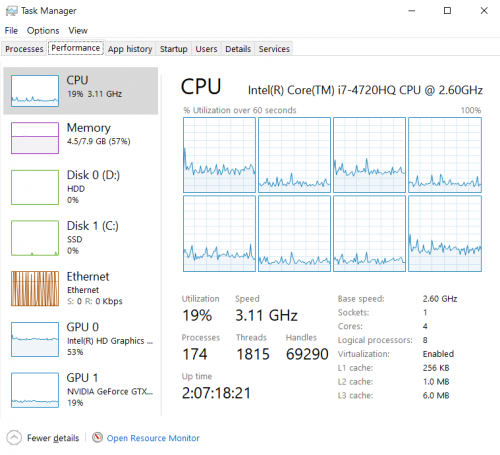
Task: Click the third logical processor graph in bottom row
Action: pos(369,234)
